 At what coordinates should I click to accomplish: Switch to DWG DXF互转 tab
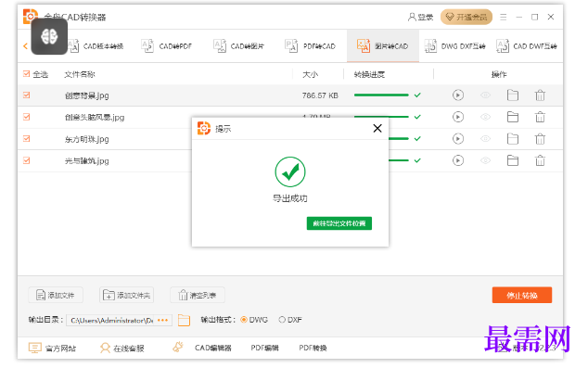[x=454, y=46]
